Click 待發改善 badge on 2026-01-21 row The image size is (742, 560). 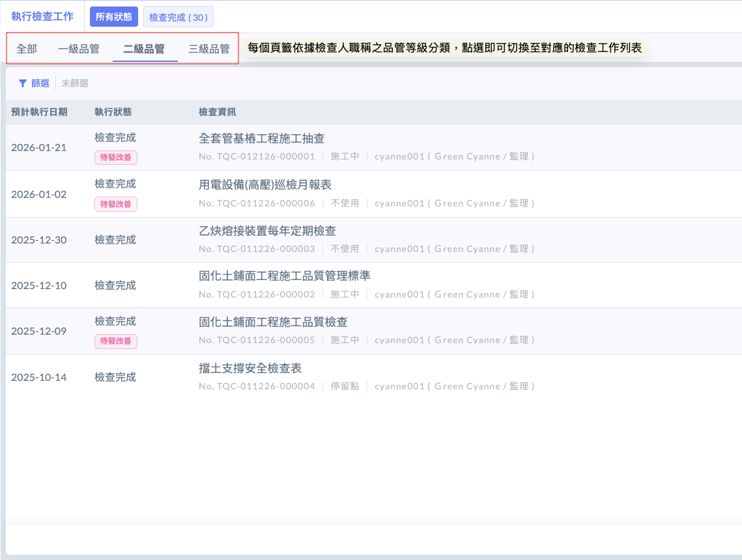[x=116, y=158]
